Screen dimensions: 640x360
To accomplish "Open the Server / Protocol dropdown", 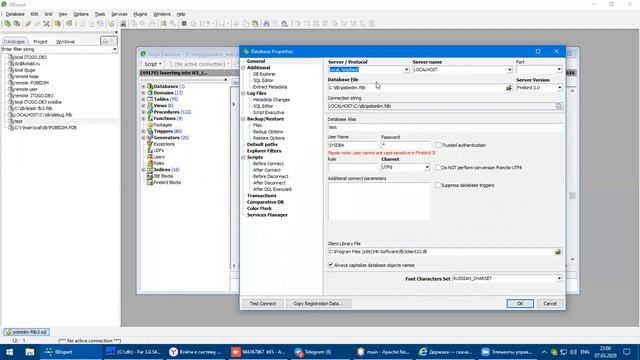I will [x=406, y=70].
